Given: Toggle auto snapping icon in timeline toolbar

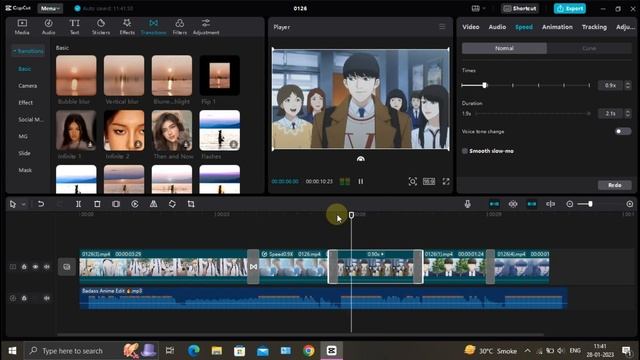Looking at the screenshot, I should pyautogui.click(x=513, y=204).
